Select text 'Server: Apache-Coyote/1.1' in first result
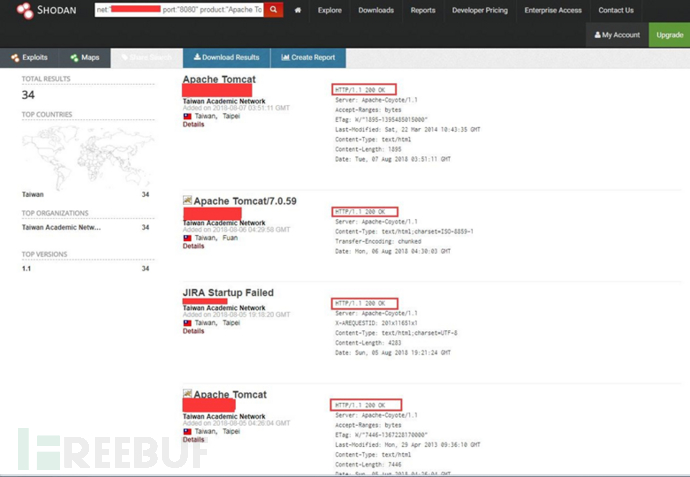The height and width of the screenshot is (477, 690). point(376,100)
